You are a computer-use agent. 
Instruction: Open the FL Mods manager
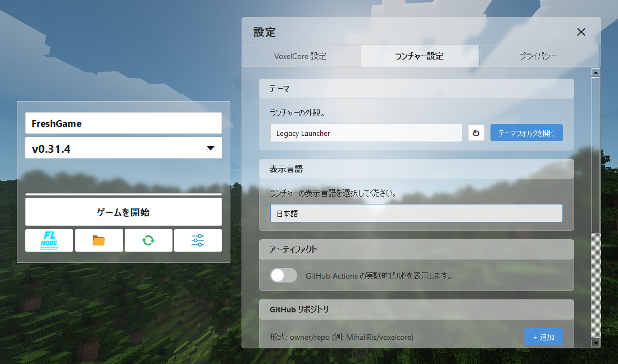tap(49, 240)
